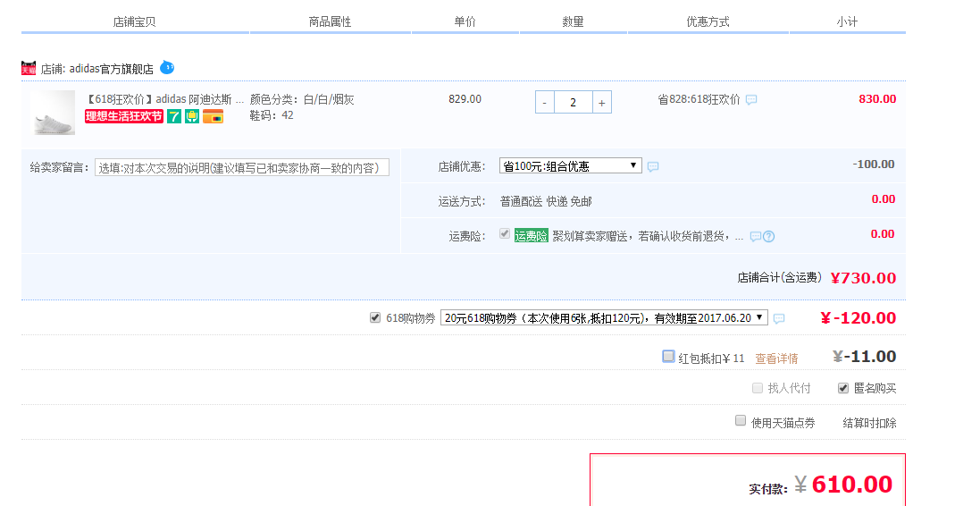Open the 【618狂欢价】adidas 阿迪达斯 product link
Image resolution: width=980 pixels, height=506 pixels.
click(x=163, y=99)
